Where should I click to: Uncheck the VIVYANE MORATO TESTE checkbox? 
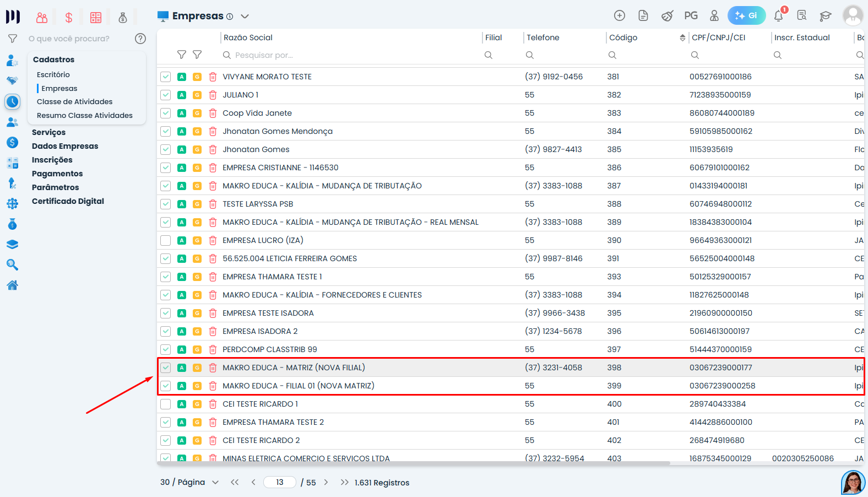tap(165, 77)
